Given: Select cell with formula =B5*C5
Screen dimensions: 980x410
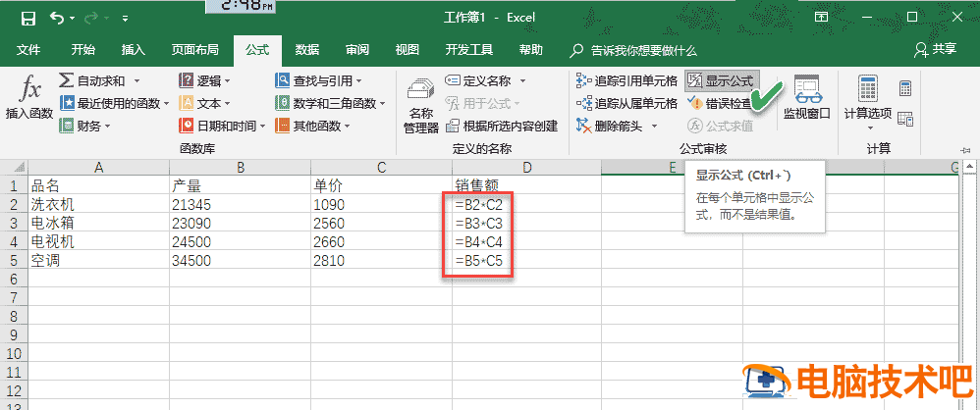Looking at the screenshot, I should coord(527,260).
